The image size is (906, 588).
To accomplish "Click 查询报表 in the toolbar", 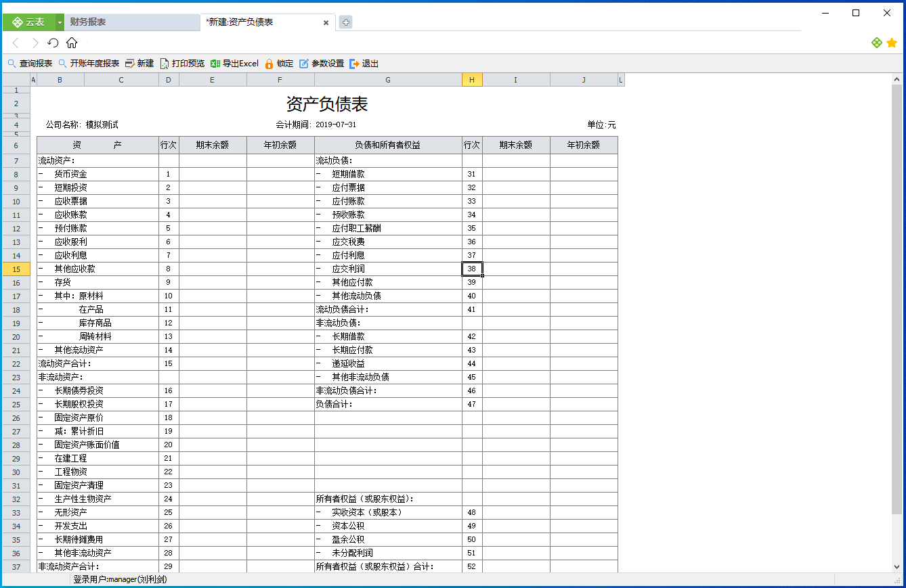I will (30, 64).
